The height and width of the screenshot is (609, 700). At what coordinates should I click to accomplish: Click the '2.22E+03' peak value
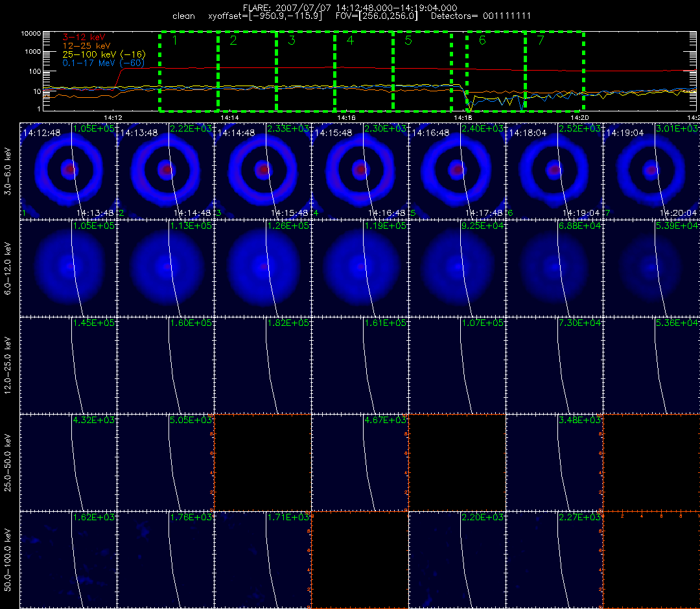point(191,128)
